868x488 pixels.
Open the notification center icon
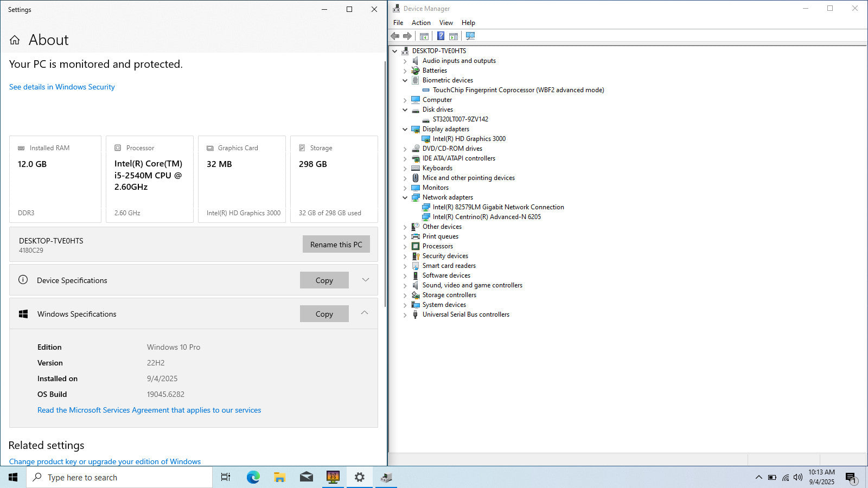pyautogui.click(x=851, y=478)
